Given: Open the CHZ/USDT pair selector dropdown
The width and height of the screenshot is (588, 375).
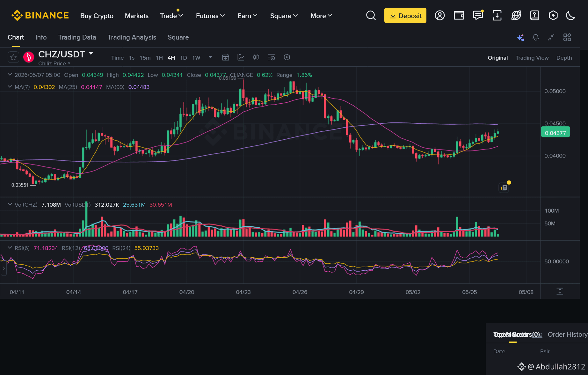Looking at the screenshot, I should pyautogui.click(x=91, y=54).
